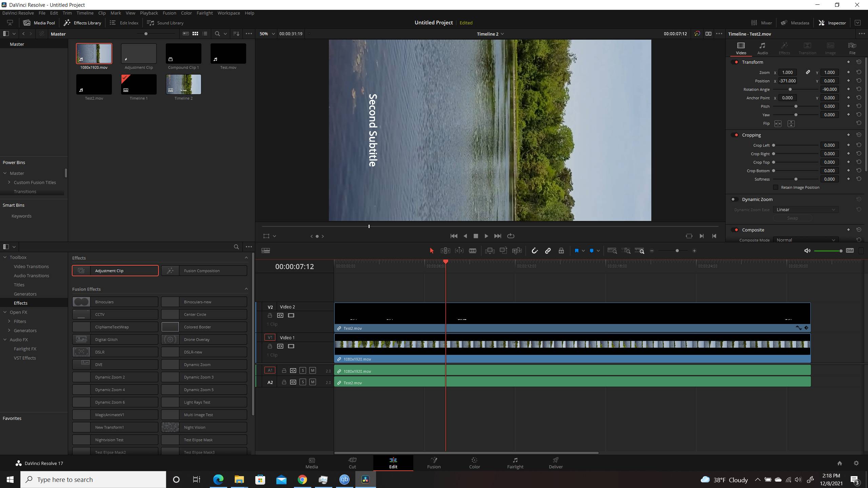Open Timeline View Options icon
The height and width of the screenshot is (488, 868).
click(x=266, y=251)
